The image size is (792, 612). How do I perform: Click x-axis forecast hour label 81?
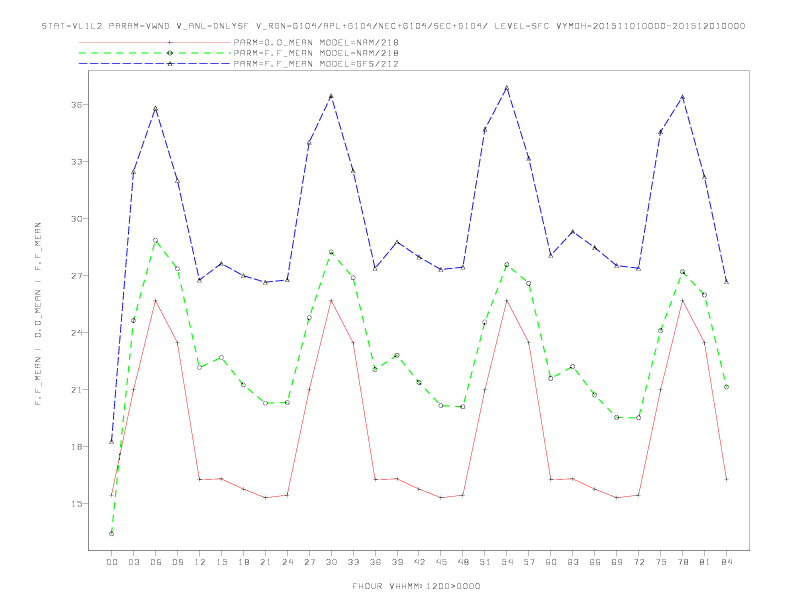click(x=705, y=562)
